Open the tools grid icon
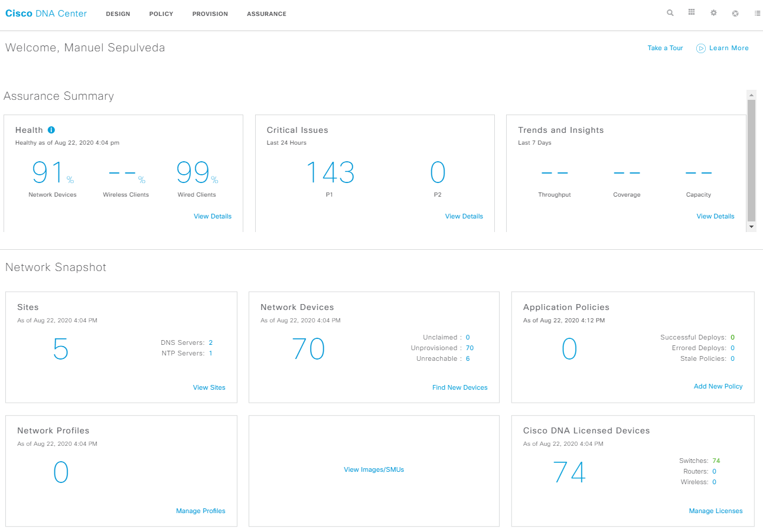763x532 pixels. [692, 12]
